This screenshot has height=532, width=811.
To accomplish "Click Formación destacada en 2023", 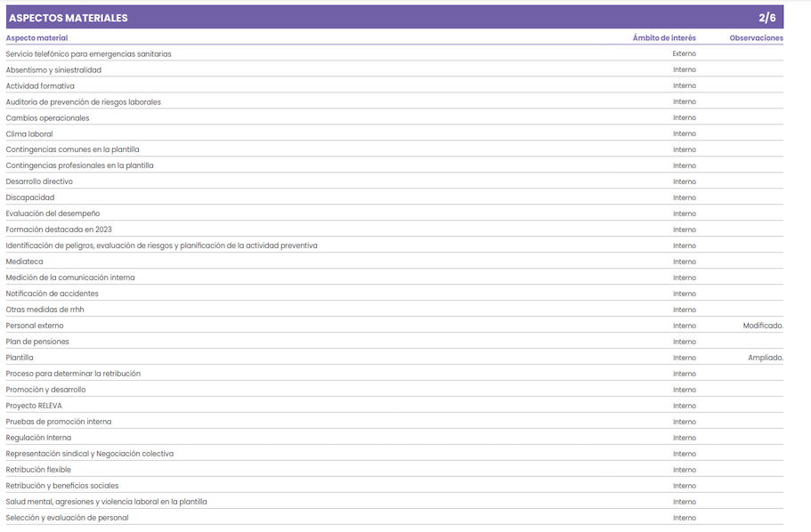I will pyautogui.click(x=59, y=230).
